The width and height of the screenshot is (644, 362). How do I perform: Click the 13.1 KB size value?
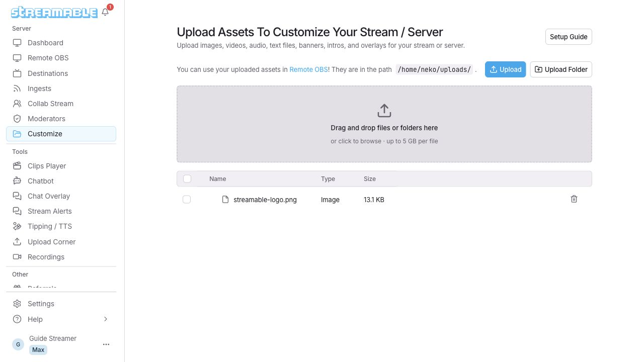(x=374, y=200)
